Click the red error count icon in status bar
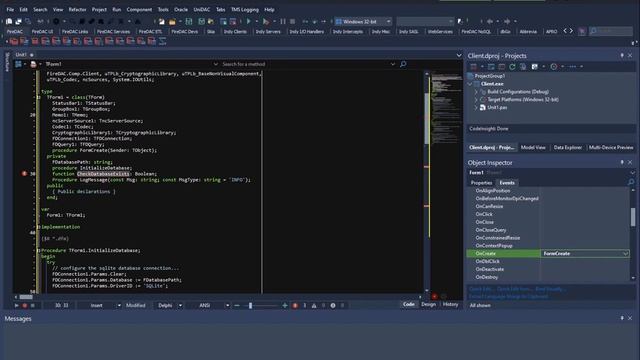The height and width of the screenshot is (360, 640). coord(295,305)
